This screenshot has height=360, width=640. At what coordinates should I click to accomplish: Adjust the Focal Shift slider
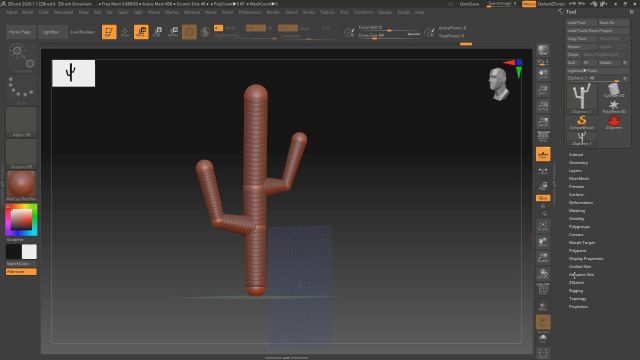click(x=389, y=27)
